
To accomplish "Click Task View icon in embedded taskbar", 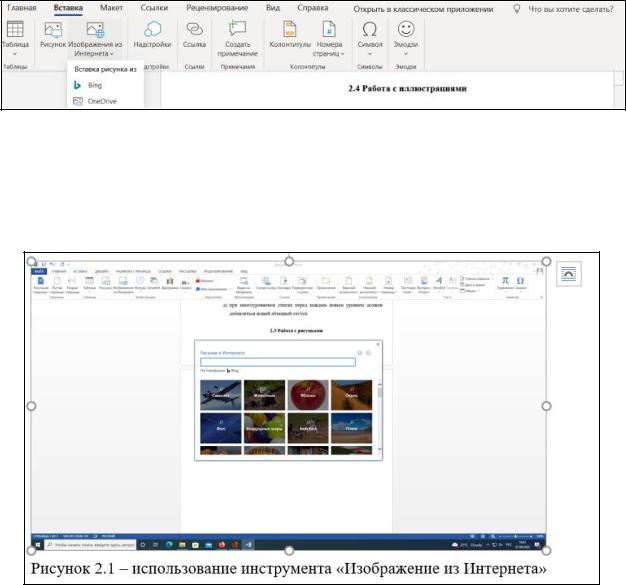I will click(x=155, y=545).
